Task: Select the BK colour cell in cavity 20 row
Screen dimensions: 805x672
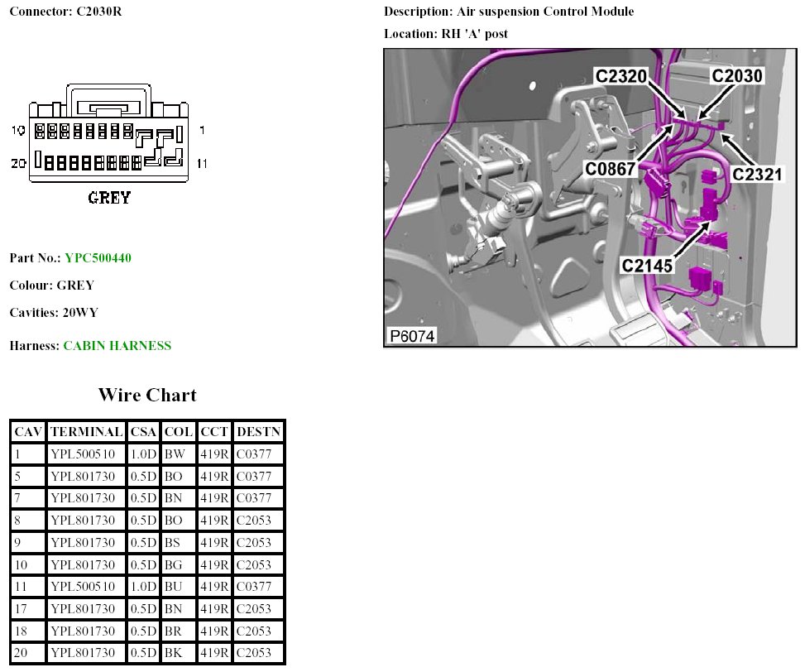Action: click(x=175, y=653)
